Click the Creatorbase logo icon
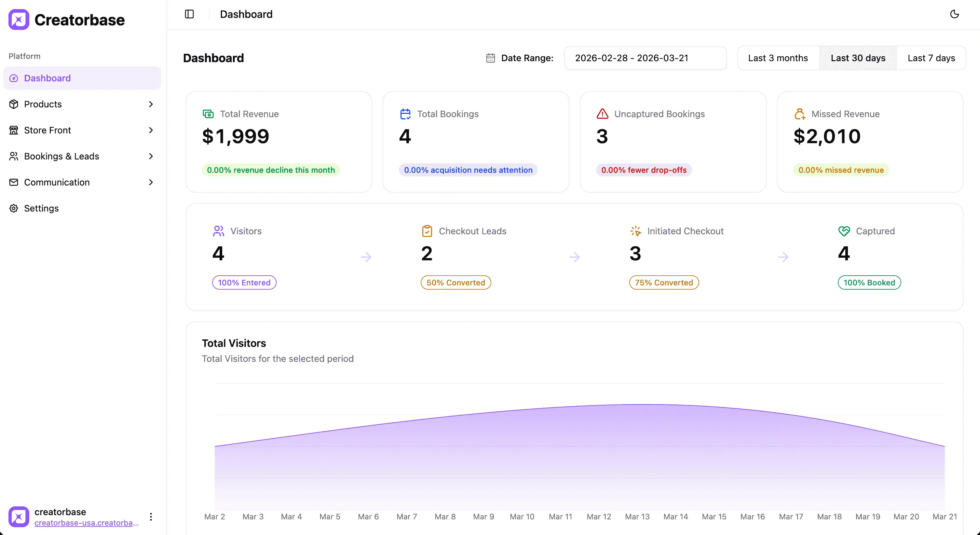The width and height of the screenshot is (980, 535). (x=19, y=20)
